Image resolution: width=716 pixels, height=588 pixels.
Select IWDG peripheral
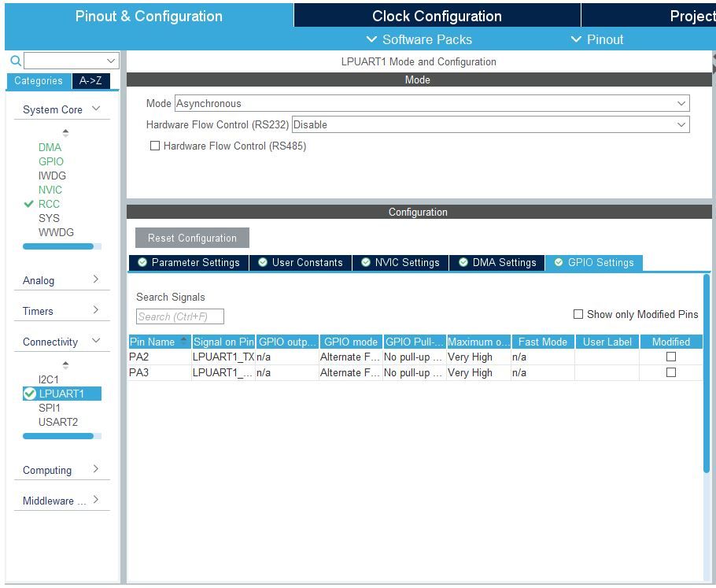click(52, 176)
